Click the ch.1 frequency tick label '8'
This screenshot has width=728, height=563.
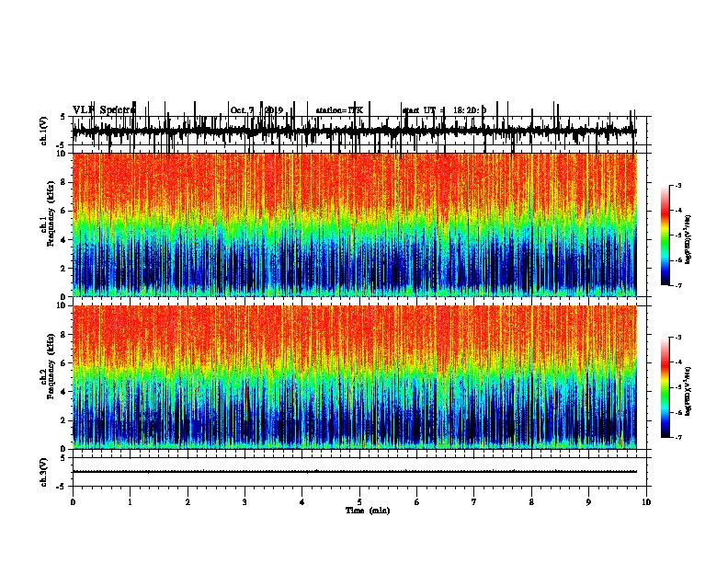point(64,182)
